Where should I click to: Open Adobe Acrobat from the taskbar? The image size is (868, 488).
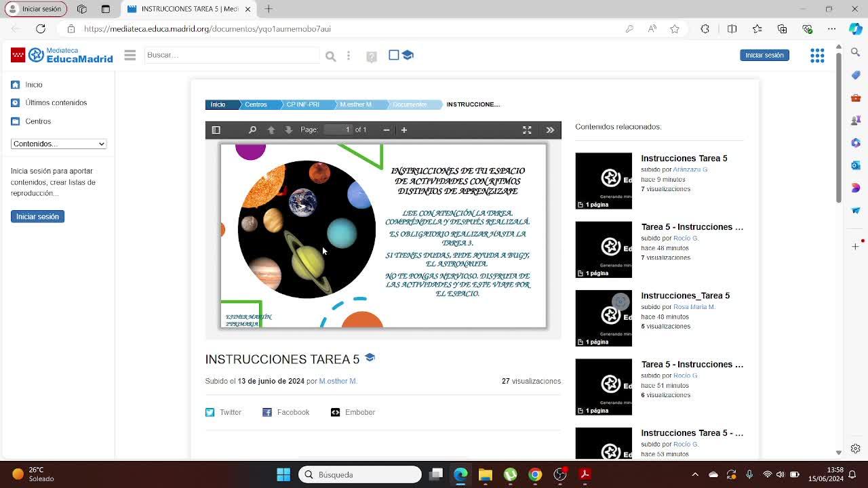click(585, 474)
